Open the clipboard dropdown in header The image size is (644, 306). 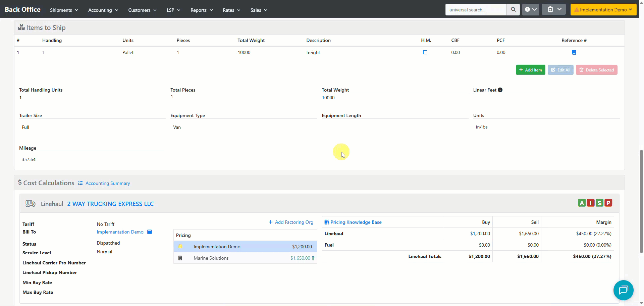(553, 10)
